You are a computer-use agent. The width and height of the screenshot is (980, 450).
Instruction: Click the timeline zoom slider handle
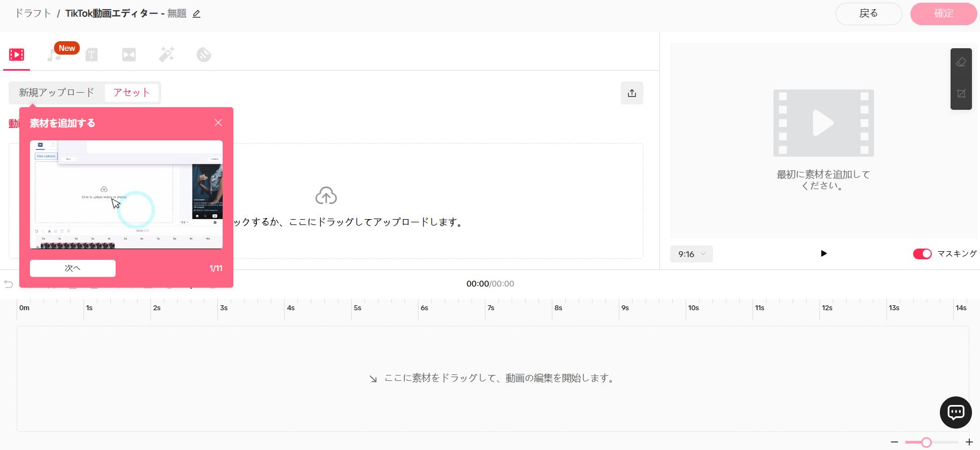tap(926, 442)
